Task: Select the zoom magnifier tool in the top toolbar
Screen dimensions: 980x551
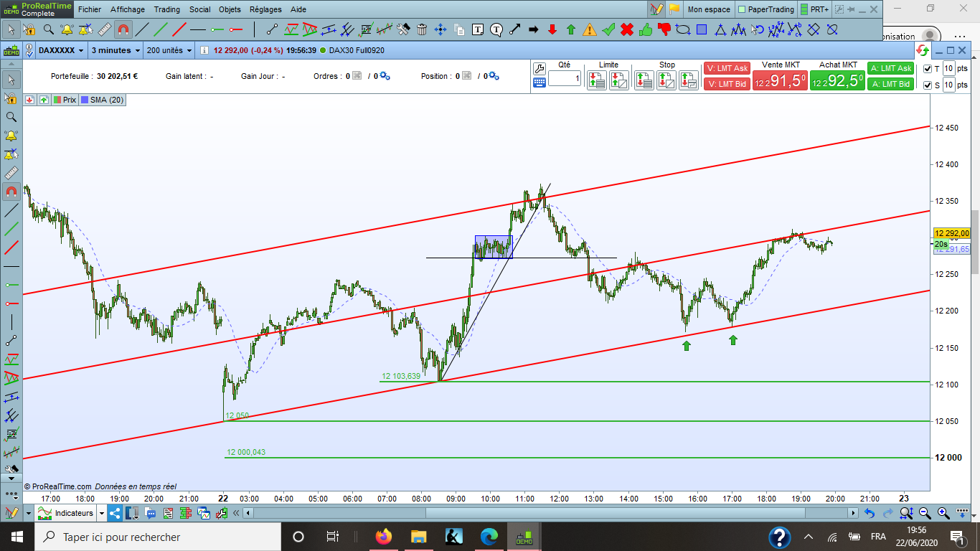Action: coord(48,29)
